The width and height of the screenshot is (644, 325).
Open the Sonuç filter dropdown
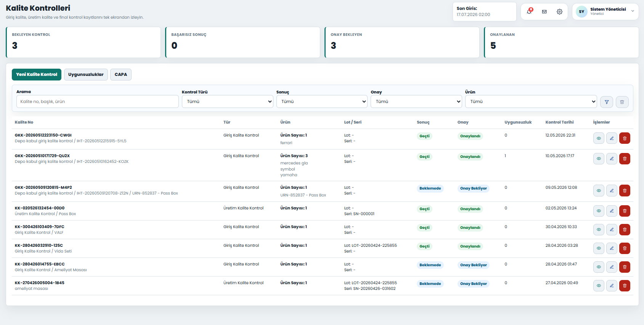click(322, 101)
